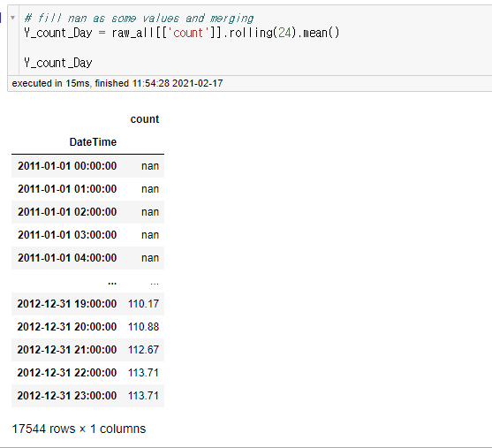Viewport: 492px width, 448px height.
Task: Select row label 2011-01-01 04:00:00
Action: tap(67, 258)
